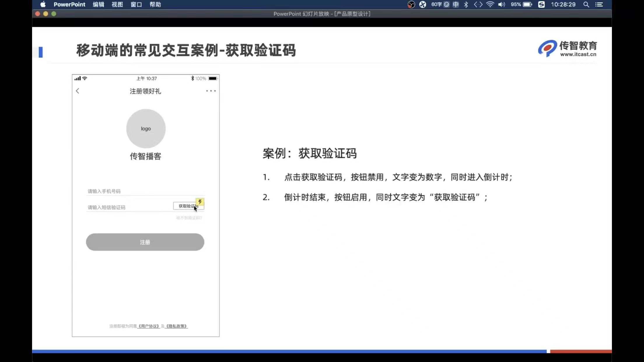Image resolution: width=644 pixels, height=362 pixels.
Task: Open the 《隐私政策》 link
Action: tap(176, 326)
